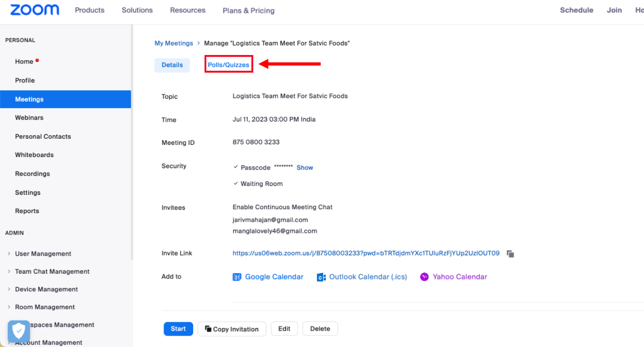Open the Products menu

pos(90,10)
